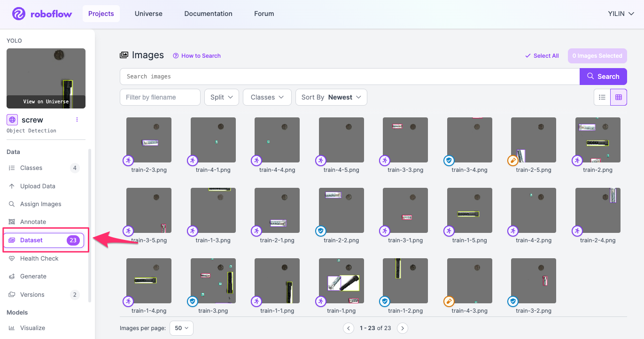Open the Documentation tab
Viewport: 644px width, 339px height.
pos(208,14)
